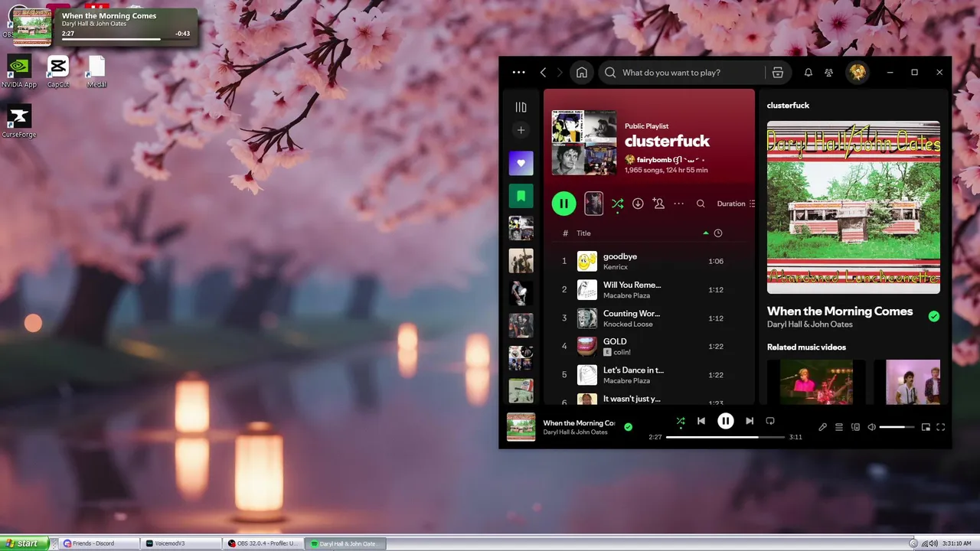Screen dimensions: 980x551
Task: Pause playback in bottom player bar
Action: 726,421
